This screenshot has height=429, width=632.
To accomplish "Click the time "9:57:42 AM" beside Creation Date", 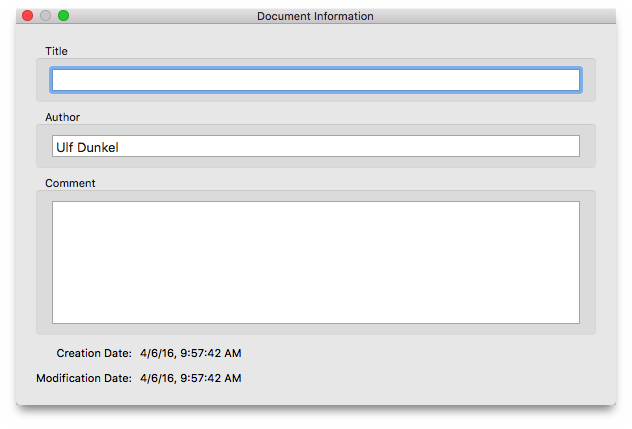I will 211,353.
